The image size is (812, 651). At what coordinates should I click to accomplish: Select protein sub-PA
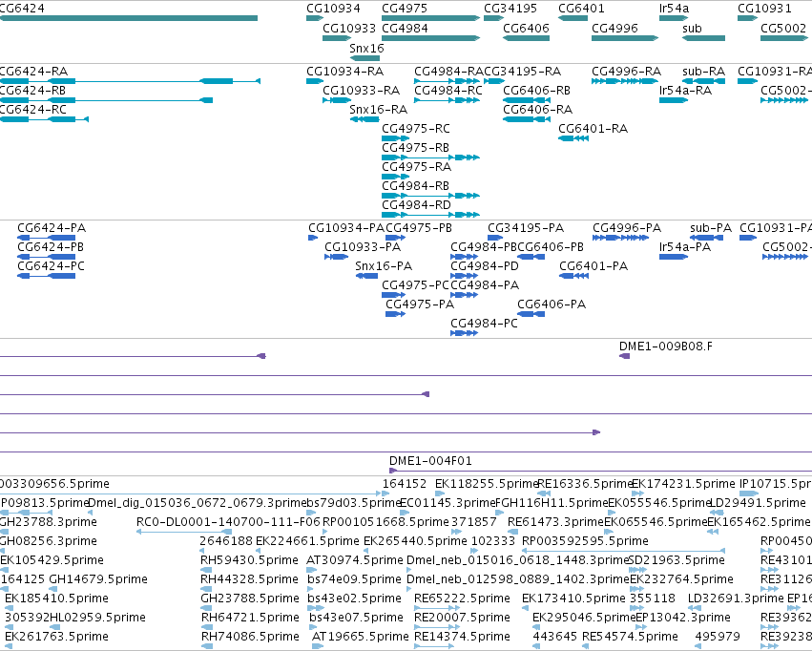707,238
